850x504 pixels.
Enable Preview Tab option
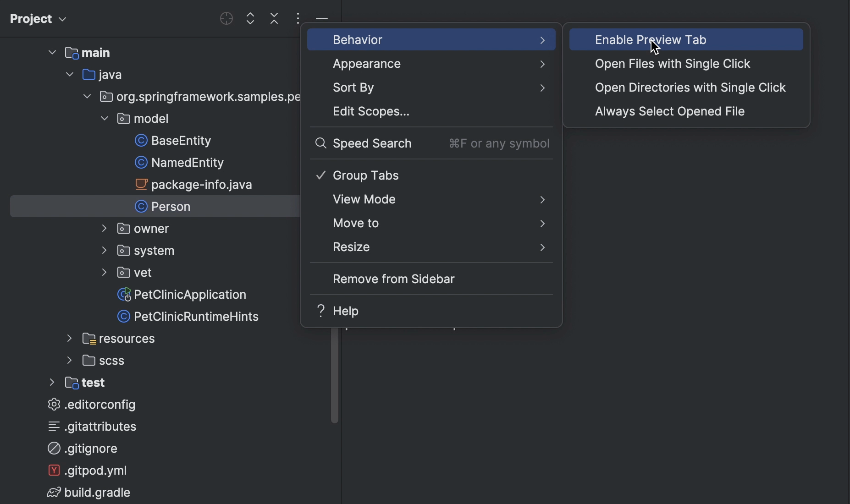pos(650,39)
